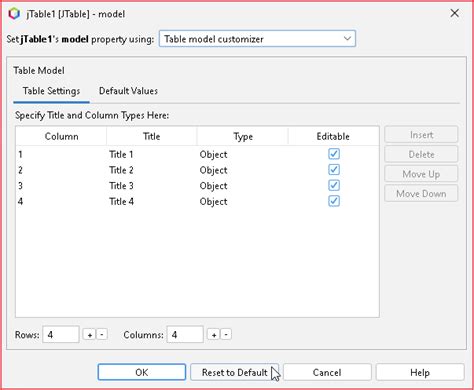The image size is (474, 390).
Task: Click Object type cell in Title 3 row
Action: 243,186
